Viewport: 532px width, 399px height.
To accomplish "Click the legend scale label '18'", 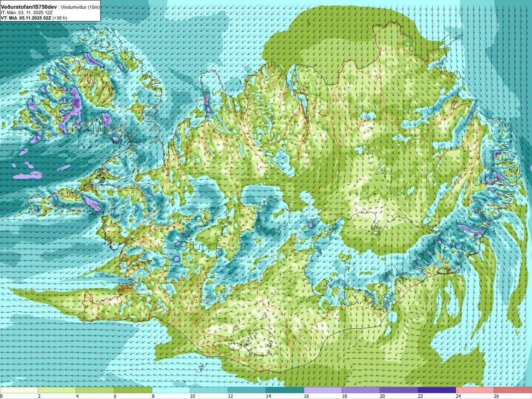I will coord(345,396).
